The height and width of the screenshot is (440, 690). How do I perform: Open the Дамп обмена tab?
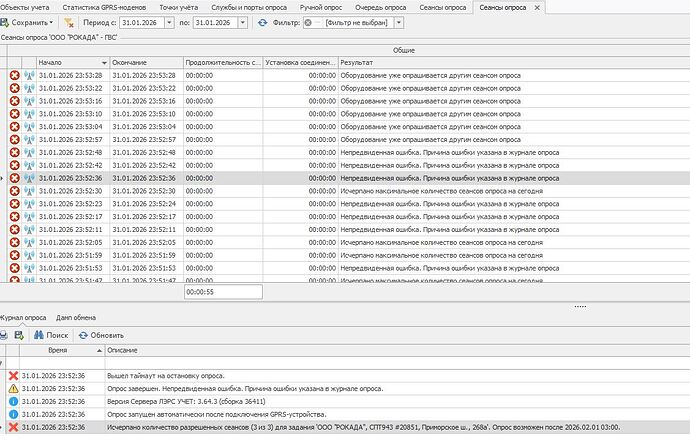(77, 317)
